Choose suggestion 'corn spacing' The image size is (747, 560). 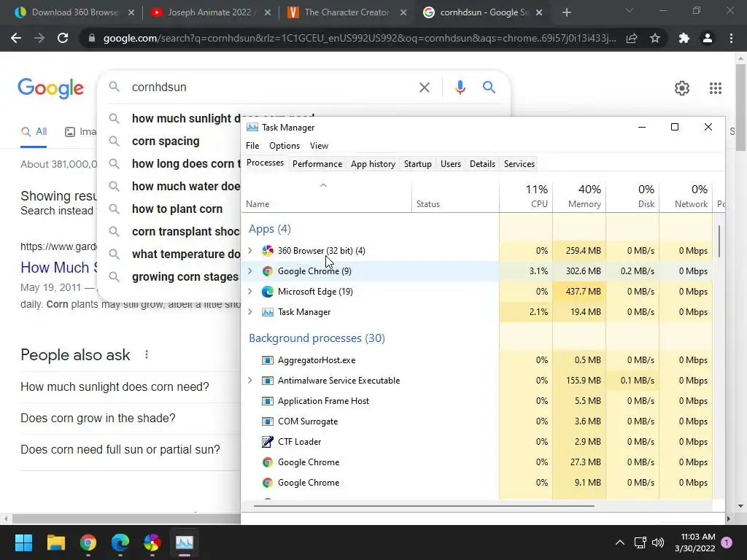point(166,141)
